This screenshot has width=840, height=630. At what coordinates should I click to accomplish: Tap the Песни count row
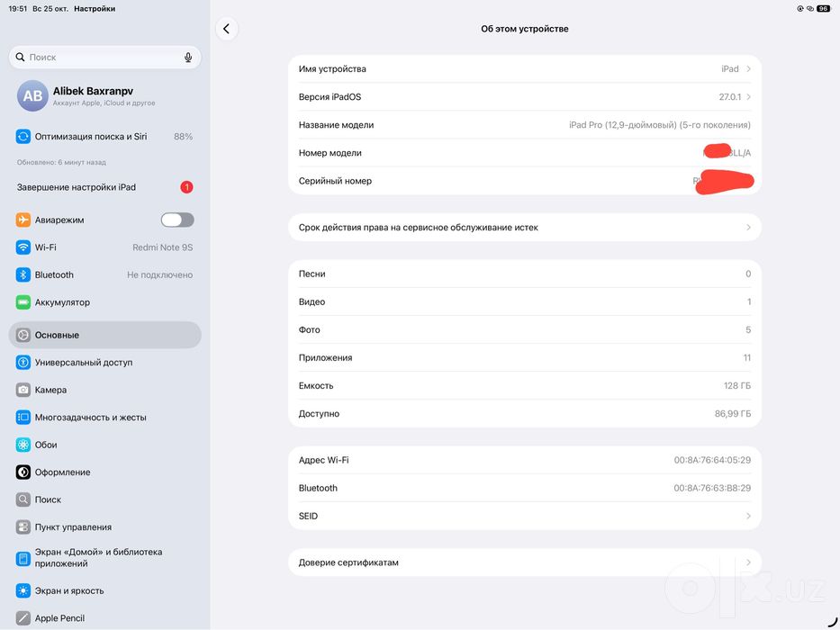[525, 274]
